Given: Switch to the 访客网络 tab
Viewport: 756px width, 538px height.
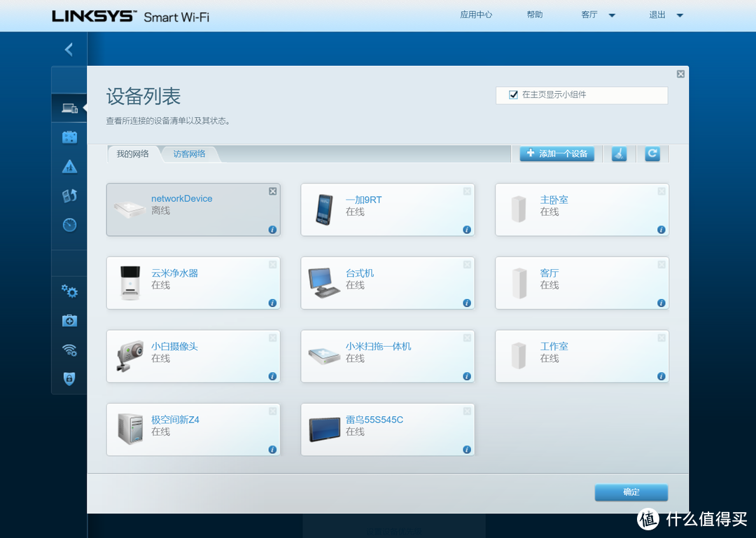Looking at the screenshot, I should point(189,154).
